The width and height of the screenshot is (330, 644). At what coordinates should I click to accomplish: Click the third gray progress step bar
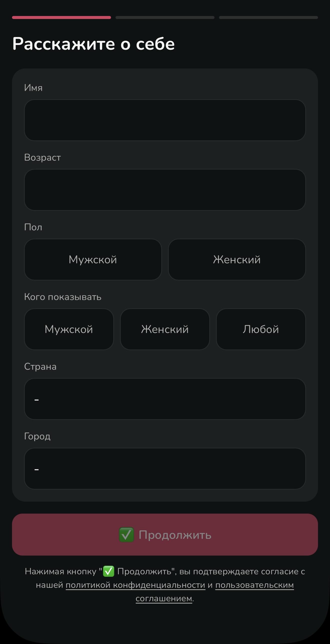(268, 17)
